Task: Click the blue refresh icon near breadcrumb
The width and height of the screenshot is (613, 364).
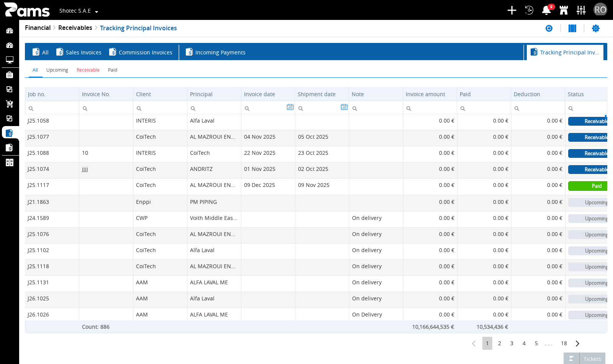Action: pos(549,28)
